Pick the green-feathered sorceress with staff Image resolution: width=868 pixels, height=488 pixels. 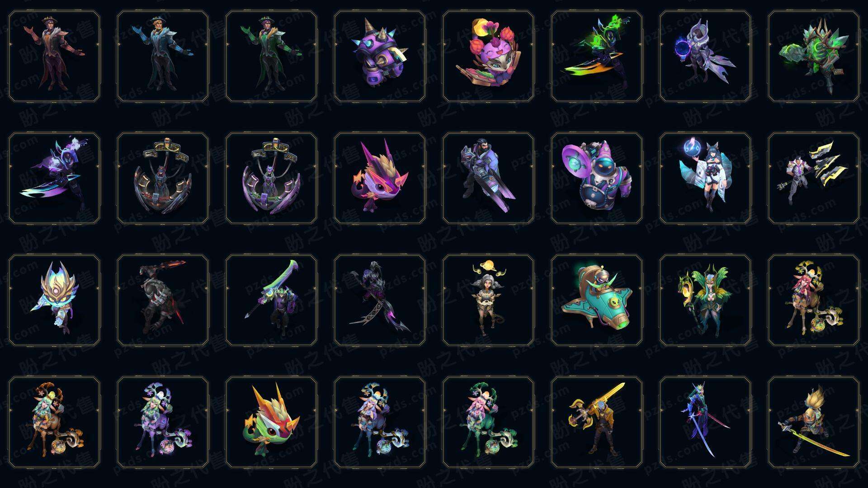click(705, 300)
